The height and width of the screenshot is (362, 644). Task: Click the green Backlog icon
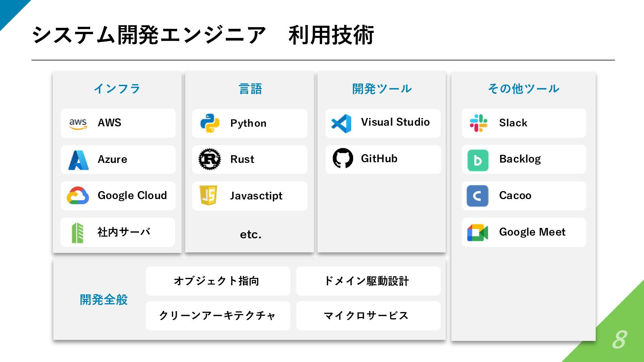click(478, 160)
